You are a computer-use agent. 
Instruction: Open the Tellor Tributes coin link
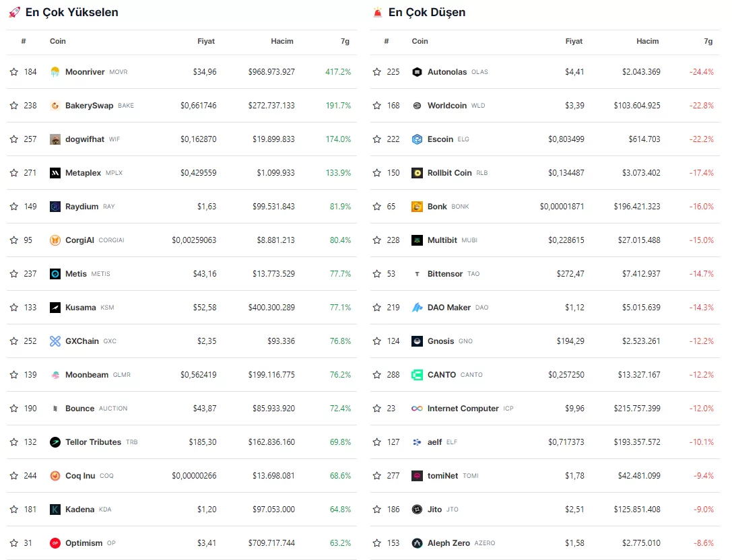93,442
